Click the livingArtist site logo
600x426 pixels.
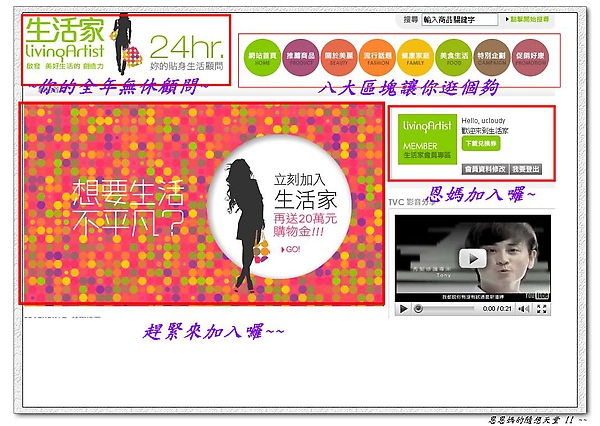click(65, 43)
